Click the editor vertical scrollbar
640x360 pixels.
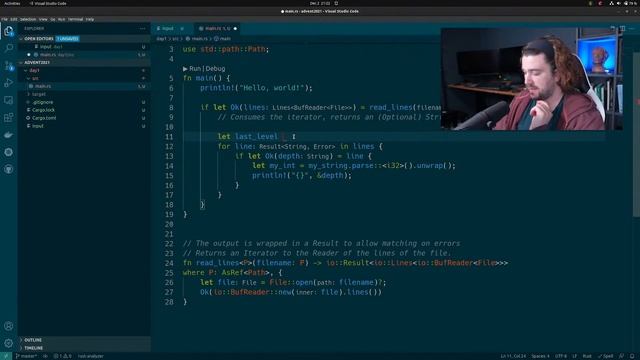(637, 135)
